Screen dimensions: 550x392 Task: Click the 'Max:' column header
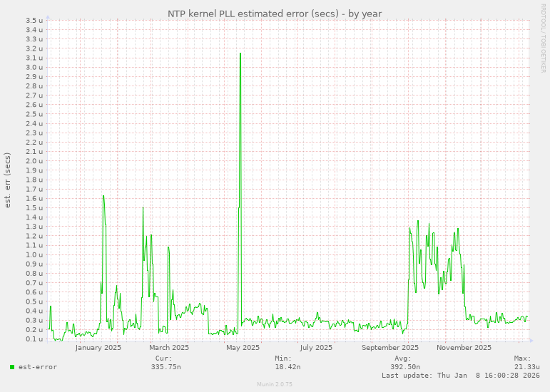coord(523,359)
